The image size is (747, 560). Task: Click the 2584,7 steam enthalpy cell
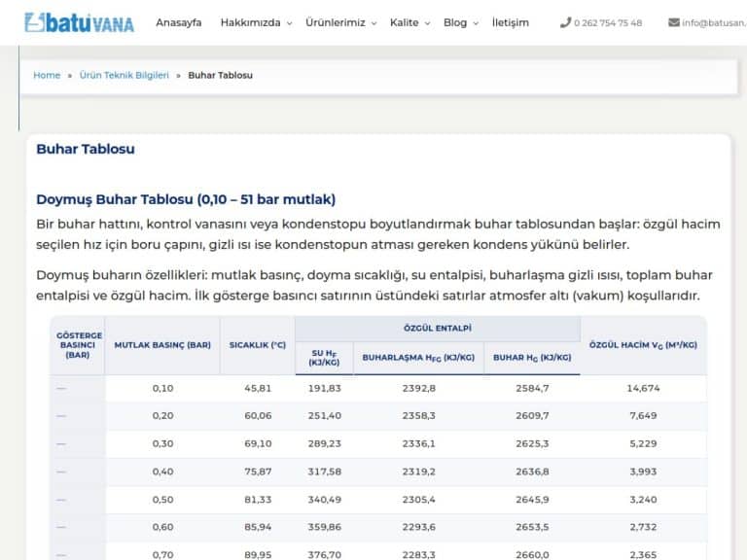click(x=532, y=389)
